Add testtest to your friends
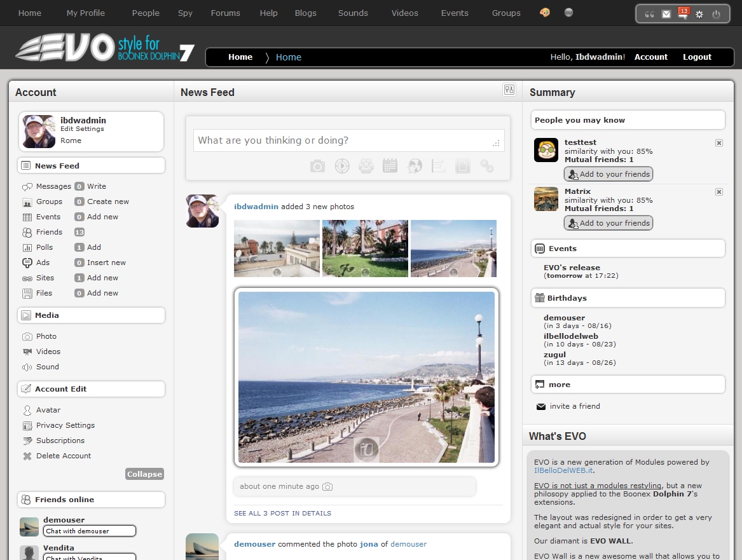 click(x=608, y=174)
